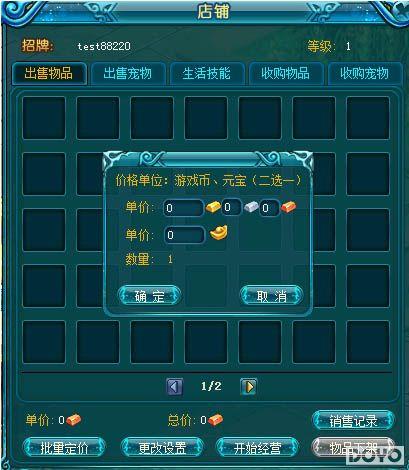
Task: Click the copper ingot icon in the price dialog
Action: [x=289, y=207]
